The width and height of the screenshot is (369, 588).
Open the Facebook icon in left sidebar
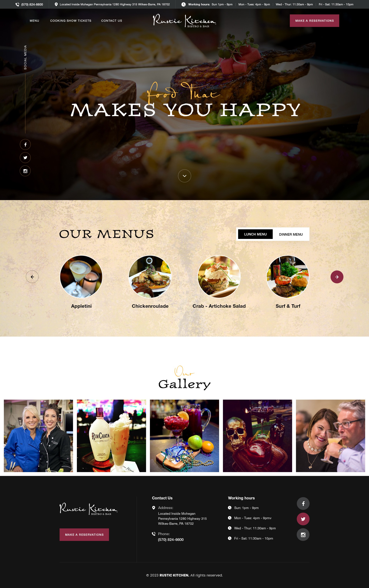tap(25, 145)
